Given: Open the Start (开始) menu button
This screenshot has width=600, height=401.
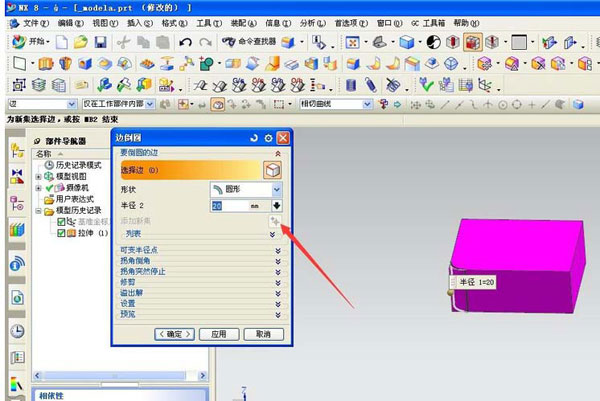Looking at the screenshot, I should point(30,43).
